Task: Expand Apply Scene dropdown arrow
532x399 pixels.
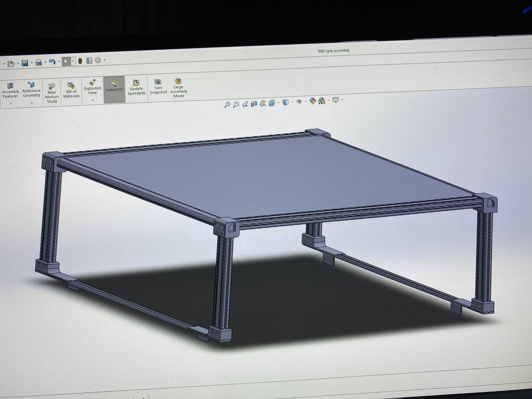Action: pos(328,100)
